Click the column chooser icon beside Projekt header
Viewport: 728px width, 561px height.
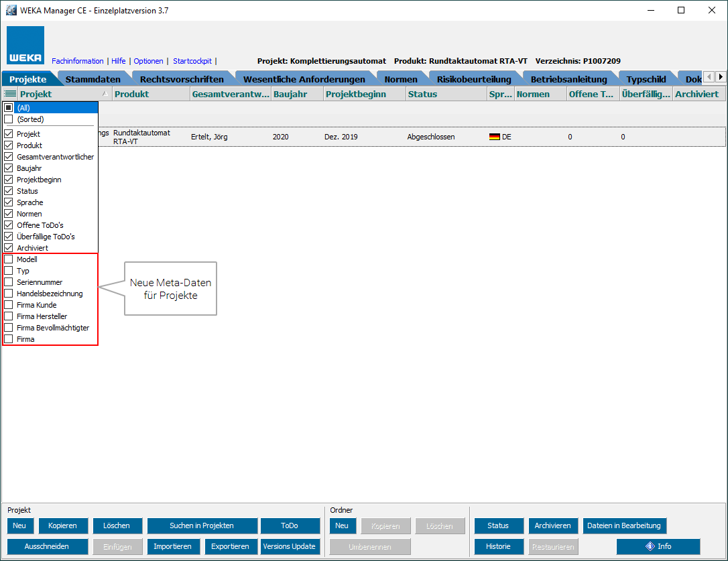tap(10, 95)
